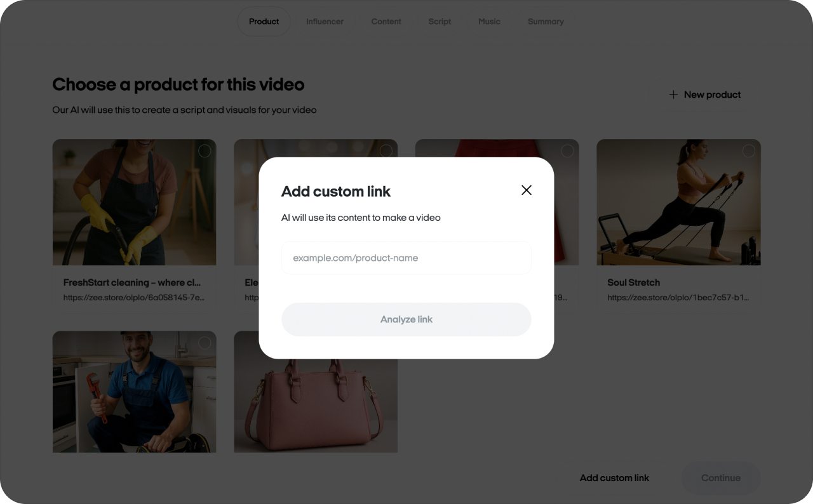The image size is (813, 504).
Task: Switch to the Content tab
Action: pyautogui.click(x=386, y=21)
